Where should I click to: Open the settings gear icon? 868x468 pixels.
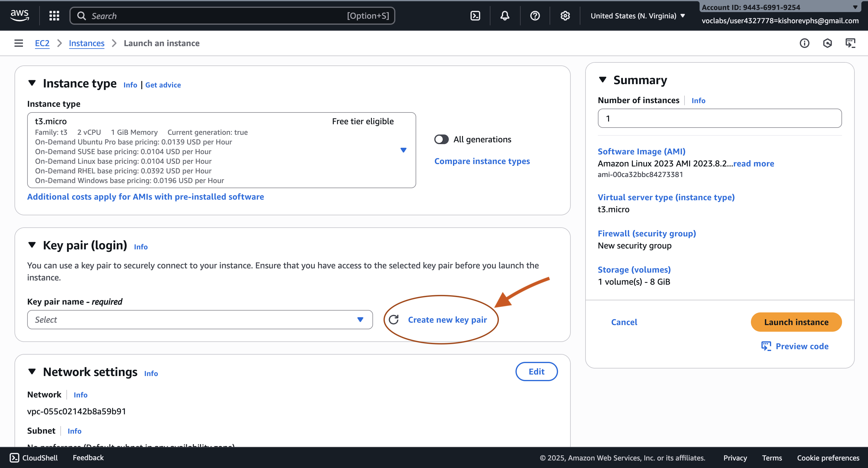[565, 15]
